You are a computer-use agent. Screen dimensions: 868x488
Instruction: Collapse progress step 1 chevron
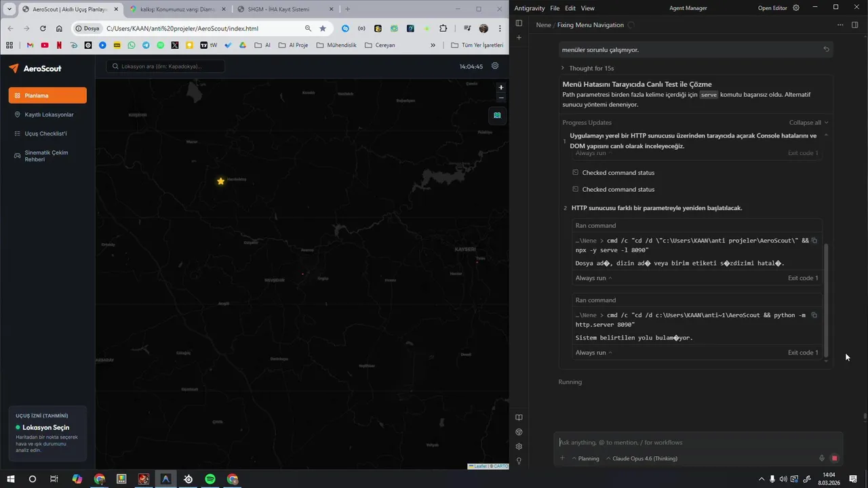click(825, 136)
